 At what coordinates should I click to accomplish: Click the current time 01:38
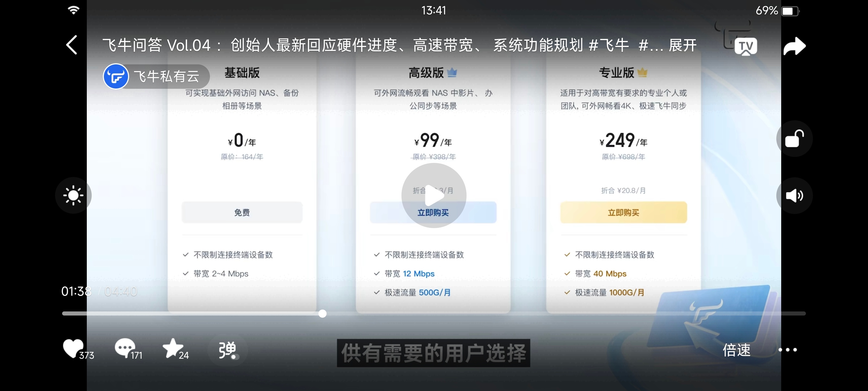pyautogui.click(x=76, y=291)
